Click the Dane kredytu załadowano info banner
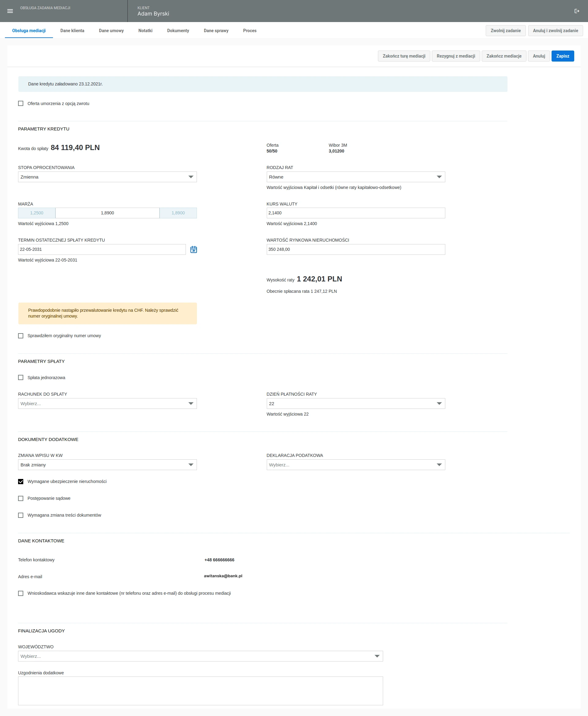The image size is (588, 716). click(262, 84)
